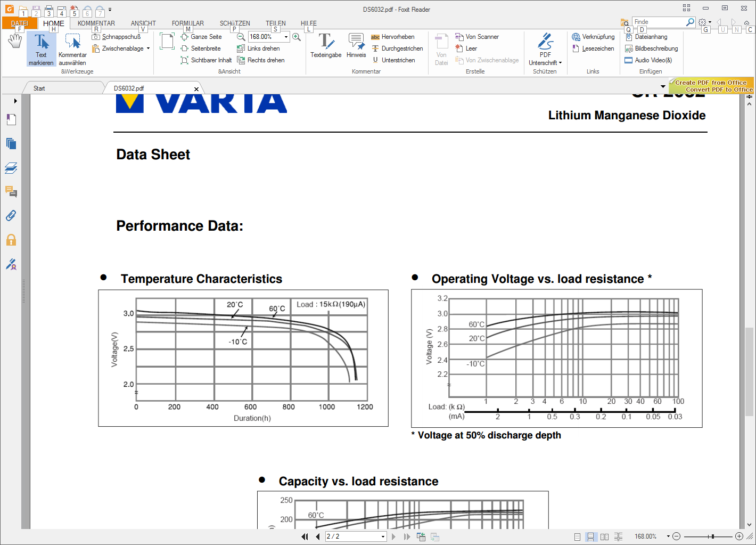Switch to the ANSICHT ribbon tab
The width and height of the screenshot is (756, 545).
143,23
